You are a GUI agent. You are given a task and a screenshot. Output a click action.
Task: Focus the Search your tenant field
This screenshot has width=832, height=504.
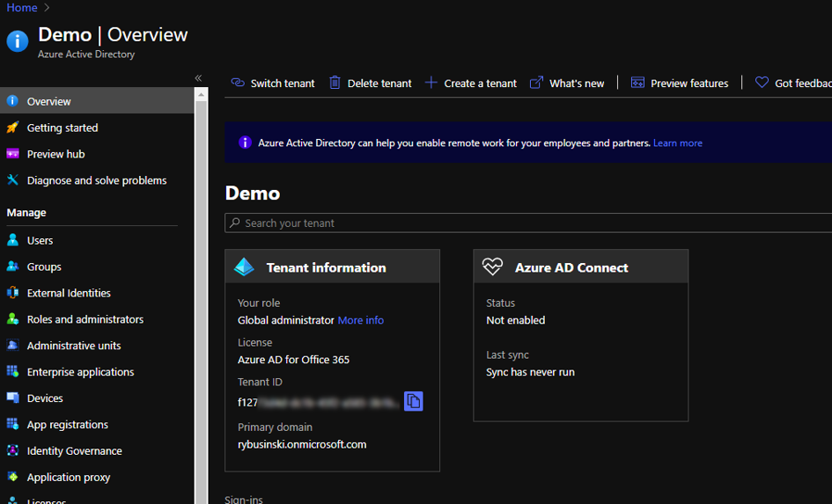coord(528,223)
